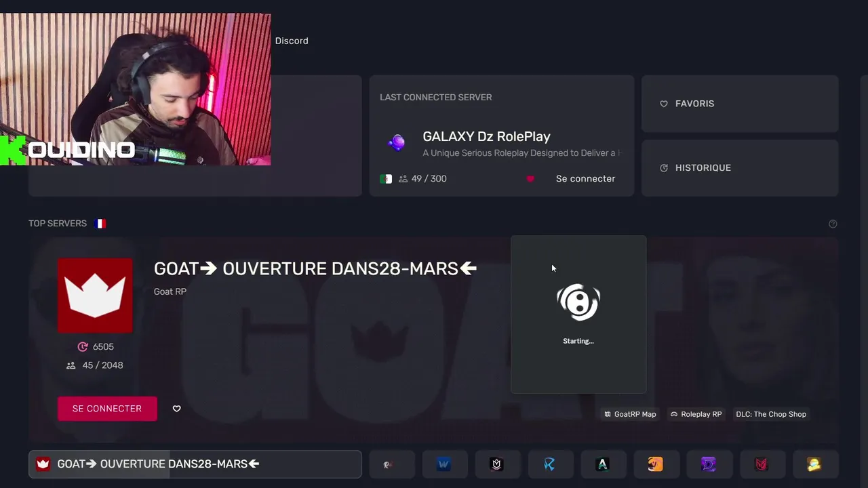Open the Discord link in the header
This screenshot has height=488, width=868.
coord(292,41)
